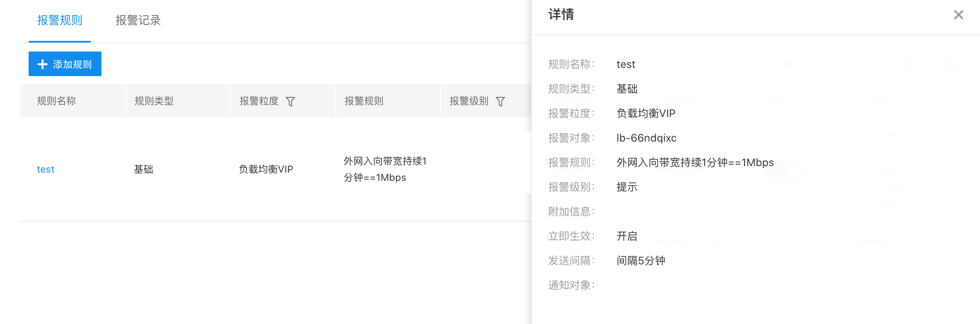The width and height of the screenshot is (980, 324).
Task: Click the 添加规则 button
Action: (x=65, y=64)
